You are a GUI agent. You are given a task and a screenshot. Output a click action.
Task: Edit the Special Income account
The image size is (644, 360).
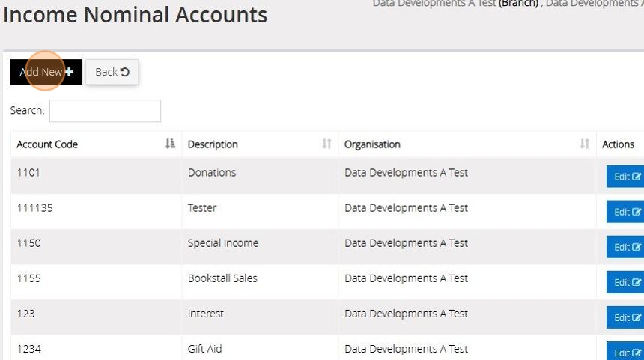(x=626, y=247)
